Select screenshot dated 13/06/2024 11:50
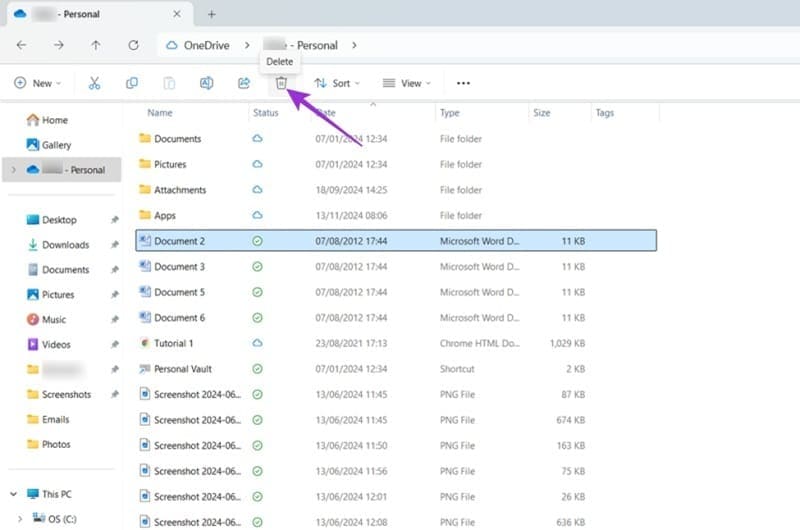The width and height of the screenshot is (800, 530). (x=396, y=445)
